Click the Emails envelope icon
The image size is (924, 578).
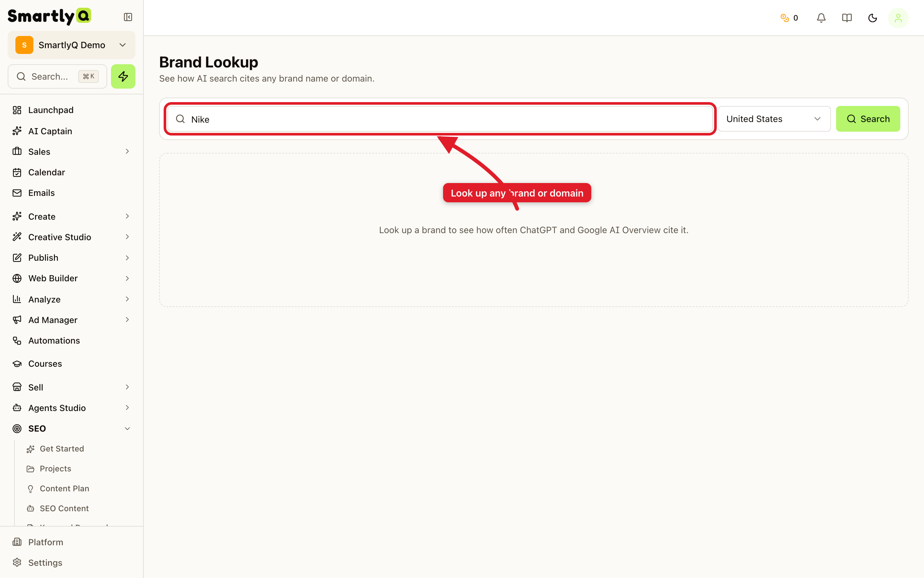pyautogui.click(x=17, y=193)
